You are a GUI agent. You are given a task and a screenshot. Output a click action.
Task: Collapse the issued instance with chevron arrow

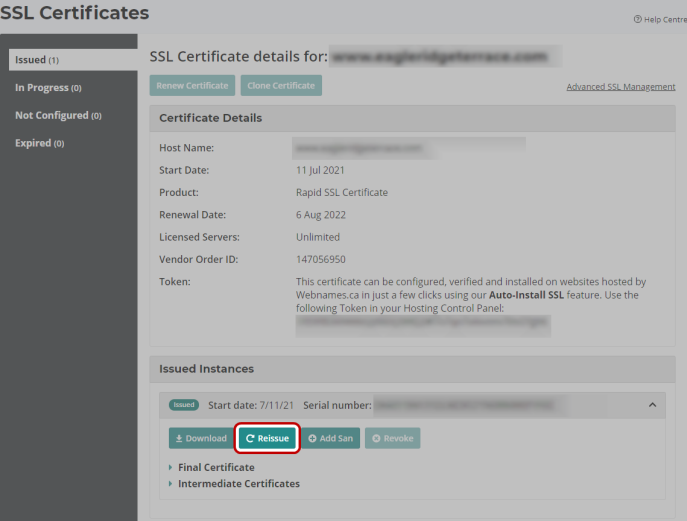[x=653, y=405]
